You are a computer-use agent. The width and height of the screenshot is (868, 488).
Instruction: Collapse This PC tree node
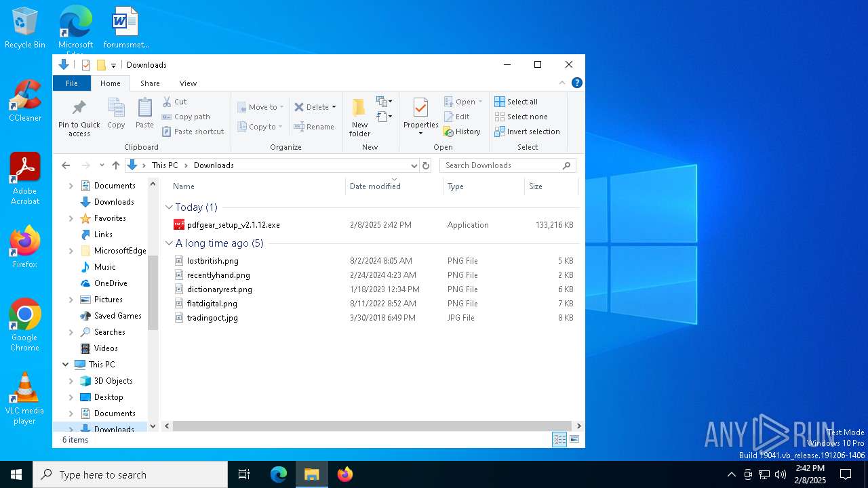coord(66,365)
